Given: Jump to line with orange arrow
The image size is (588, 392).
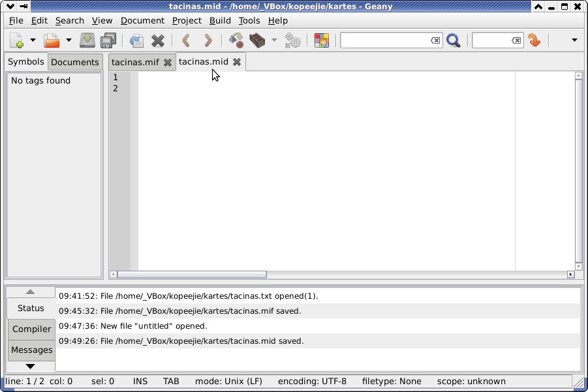Looking at the screenshot, I should click(x=534, y=40).
